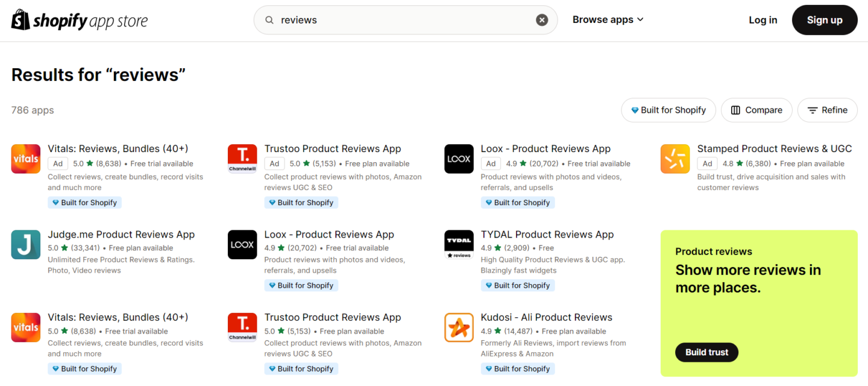Screen dimensions: 868x386
Task: Open the first Trustoo app icon
Action: [x=242, y=159]
